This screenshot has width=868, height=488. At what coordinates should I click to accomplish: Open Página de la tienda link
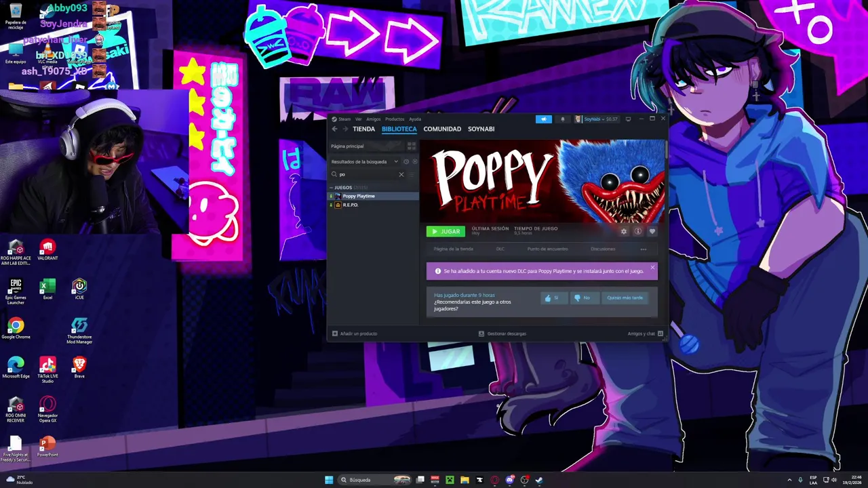point(453,249)
